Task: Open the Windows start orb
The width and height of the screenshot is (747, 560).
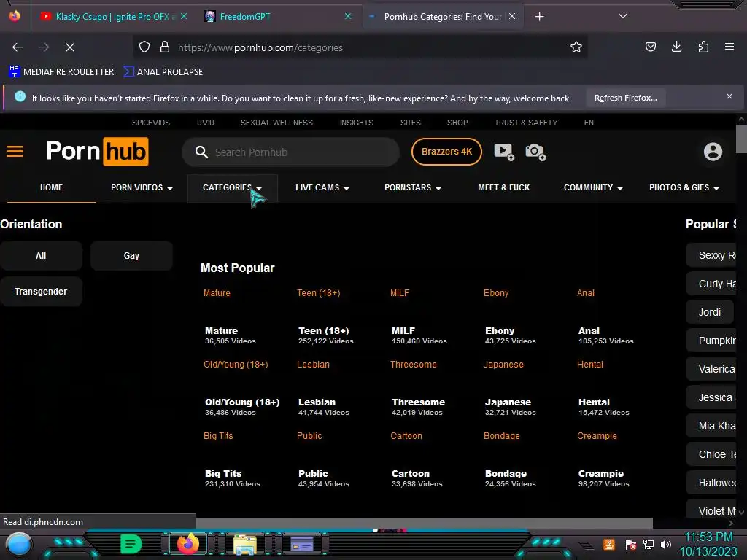Action: coord(19,545)
